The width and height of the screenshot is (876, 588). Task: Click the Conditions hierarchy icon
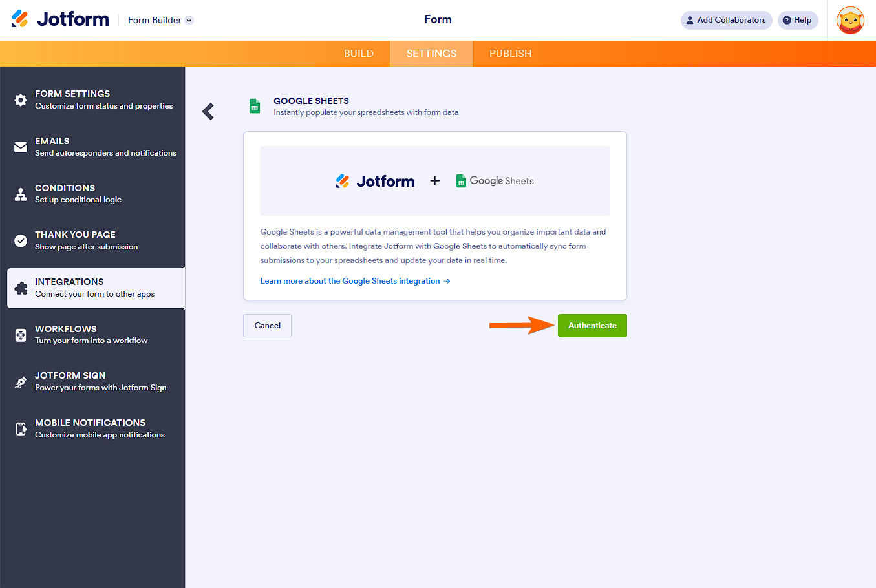pos(21,194)
